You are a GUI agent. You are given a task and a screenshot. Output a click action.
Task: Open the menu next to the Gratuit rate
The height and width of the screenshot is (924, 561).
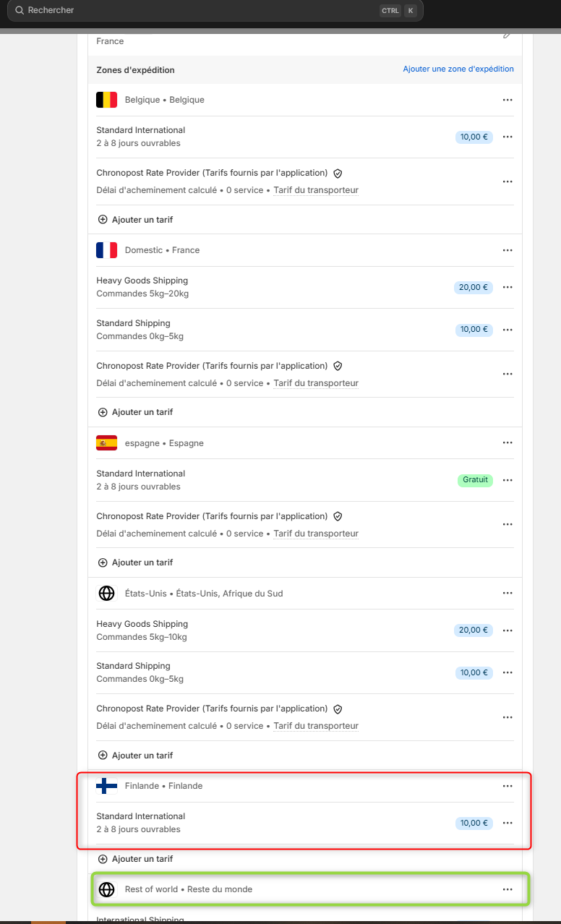click(x=508, y=480)
